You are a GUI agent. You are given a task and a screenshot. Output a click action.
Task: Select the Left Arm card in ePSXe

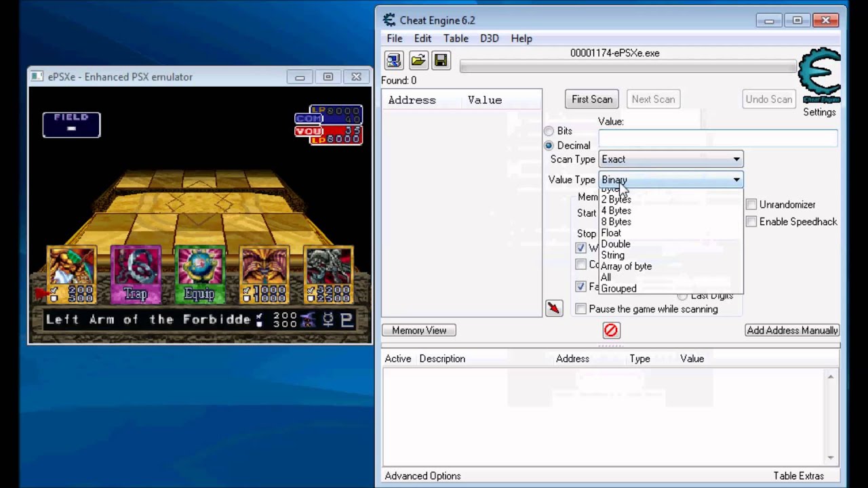pos(71,274)
